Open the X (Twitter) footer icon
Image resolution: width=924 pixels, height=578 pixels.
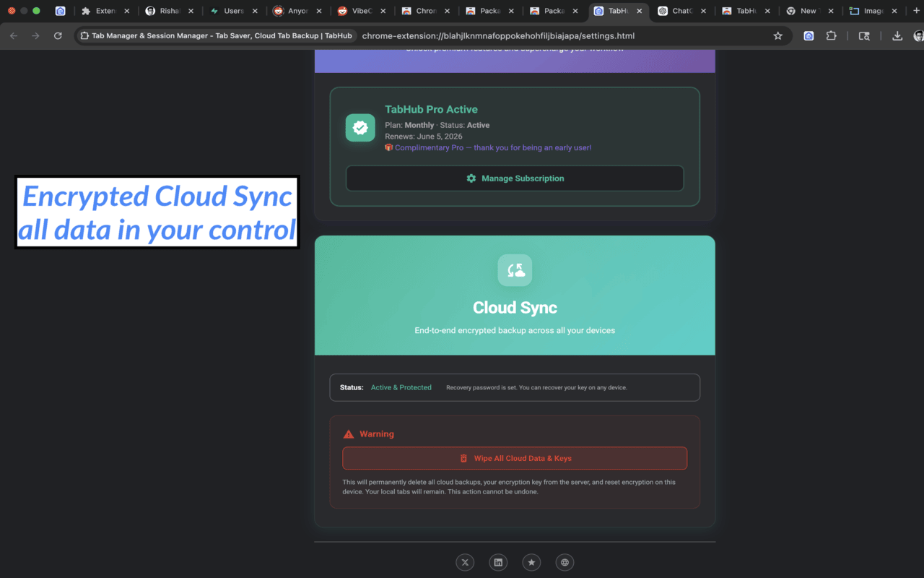point(465,562)
